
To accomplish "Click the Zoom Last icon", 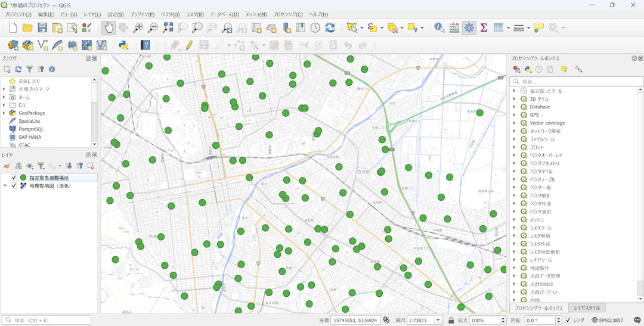I will click(227, 27).
